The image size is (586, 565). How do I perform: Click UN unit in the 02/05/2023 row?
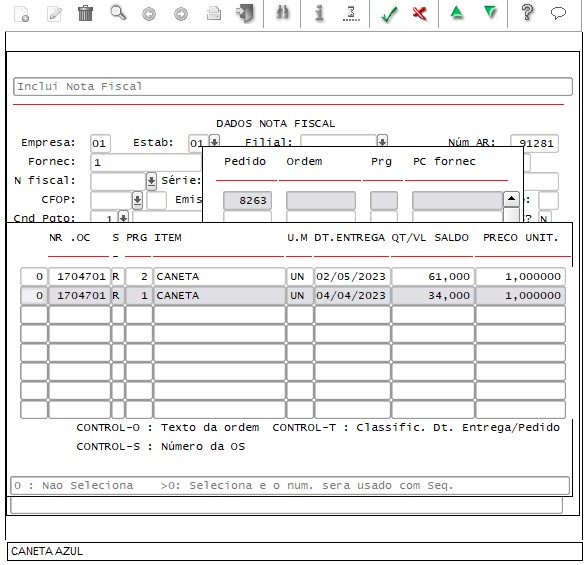[x=300, y=277]
